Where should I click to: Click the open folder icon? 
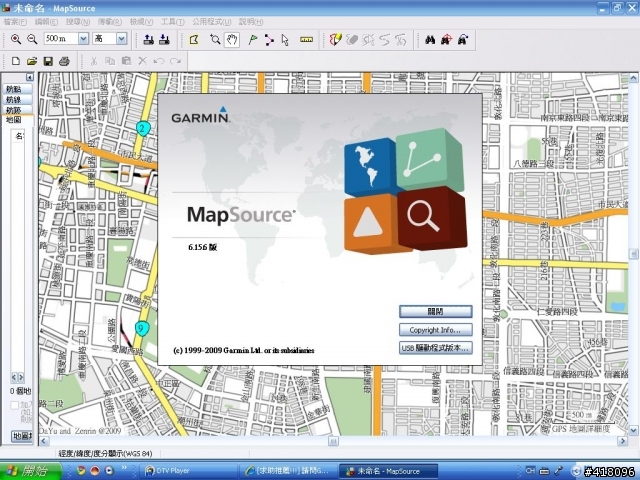tap(32, 61)
